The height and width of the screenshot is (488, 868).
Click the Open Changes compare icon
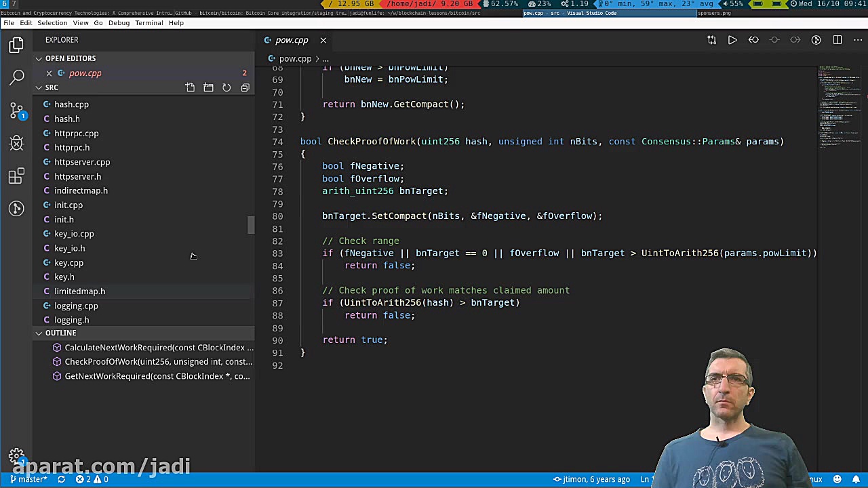tap(711, 40)
